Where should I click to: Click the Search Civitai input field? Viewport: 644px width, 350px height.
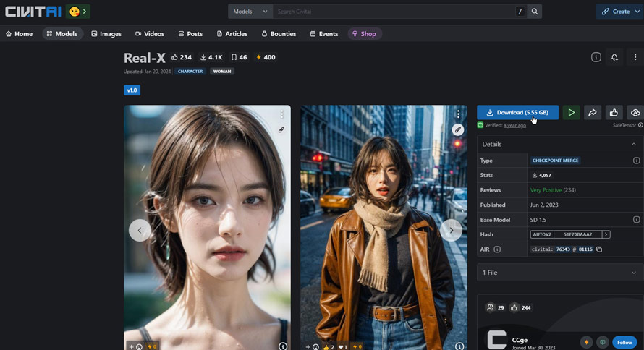pyautogui.click(x=394, y=12)
